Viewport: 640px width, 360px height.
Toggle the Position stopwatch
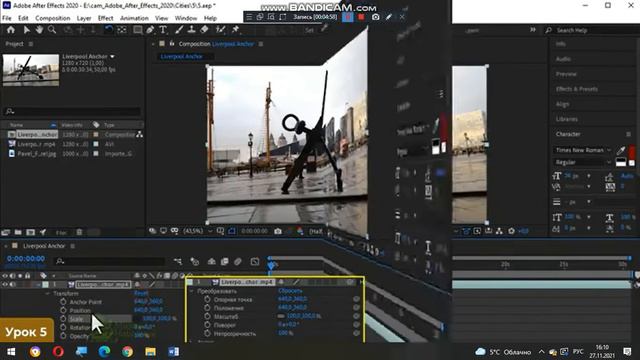63,311
